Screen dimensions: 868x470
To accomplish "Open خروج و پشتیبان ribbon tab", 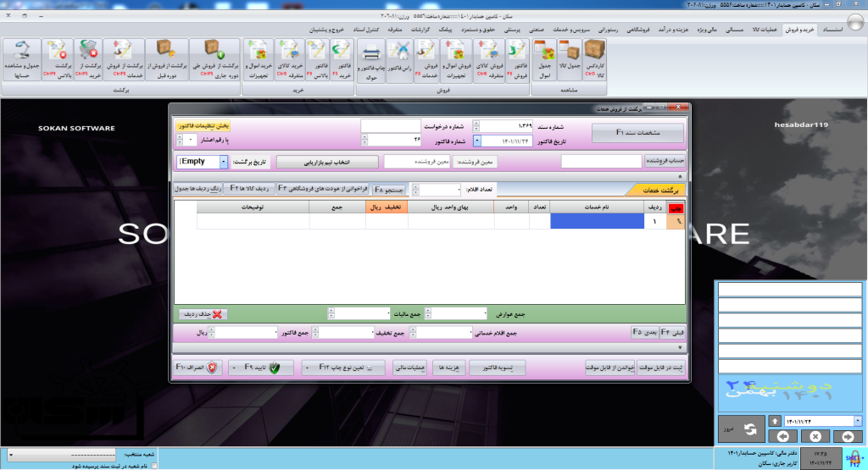I will pyautogui.click(x=326, y=30).
